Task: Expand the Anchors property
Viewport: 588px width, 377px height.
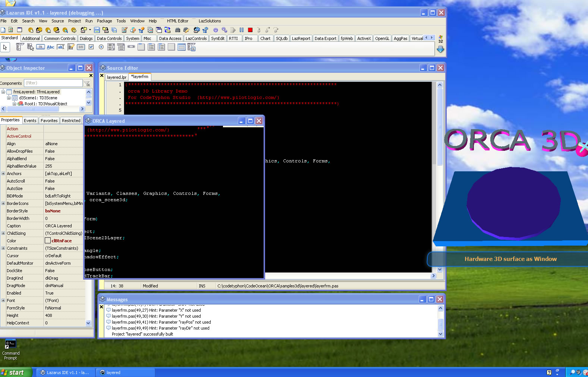Action: pyautogui.click(x=3, y=174)
